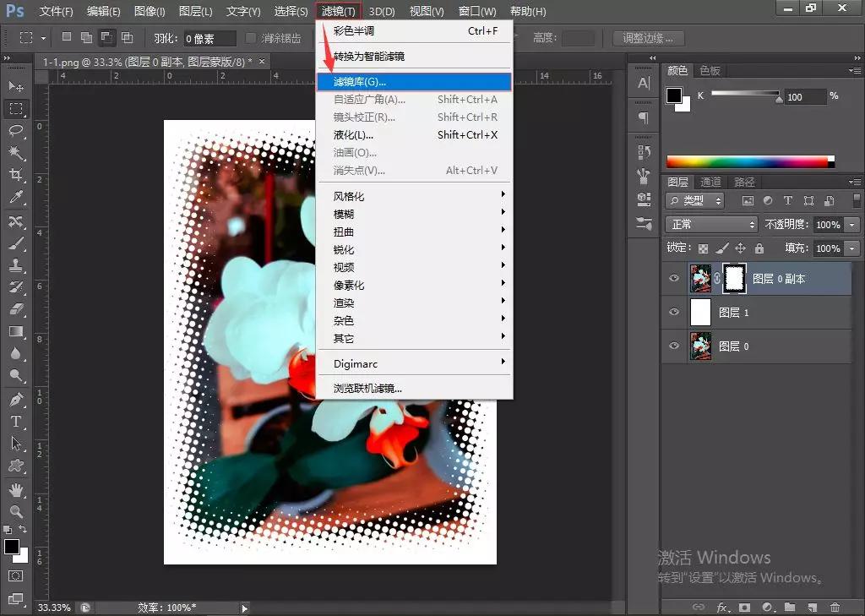
Task: Select the Zoom tool
Action: pos(17,513)
